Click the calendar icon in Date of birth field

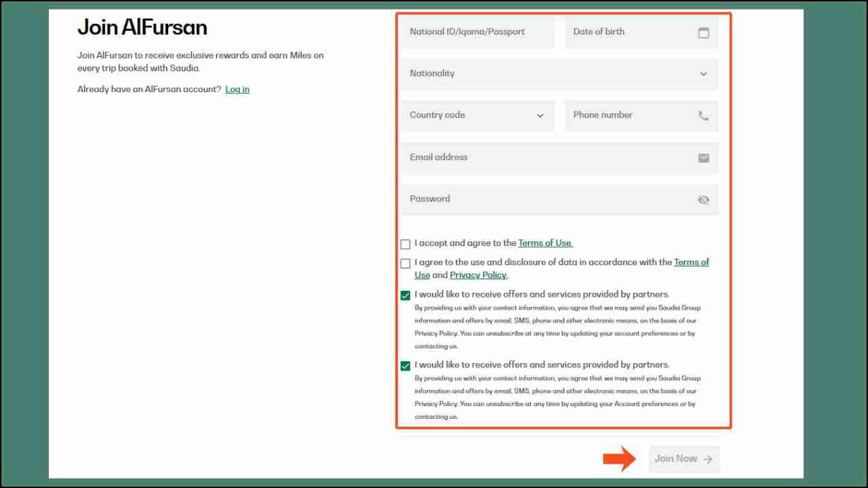[703, 32]
